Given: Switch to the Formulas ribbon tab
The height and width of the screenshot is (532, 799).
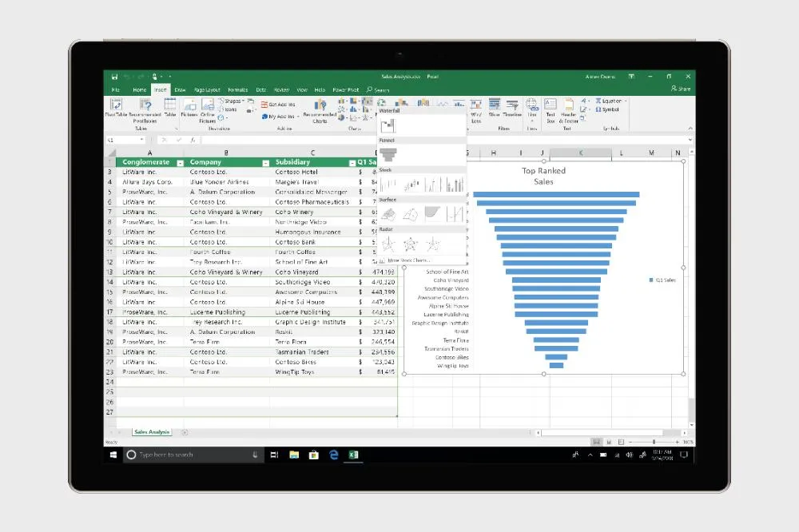Looking at the screenshot, I should 239,91.
